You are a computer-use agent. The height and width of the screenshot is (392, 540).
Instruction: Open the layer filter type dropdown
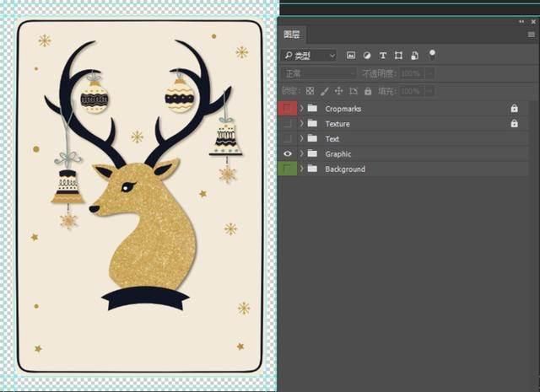(x=309, y=56)
